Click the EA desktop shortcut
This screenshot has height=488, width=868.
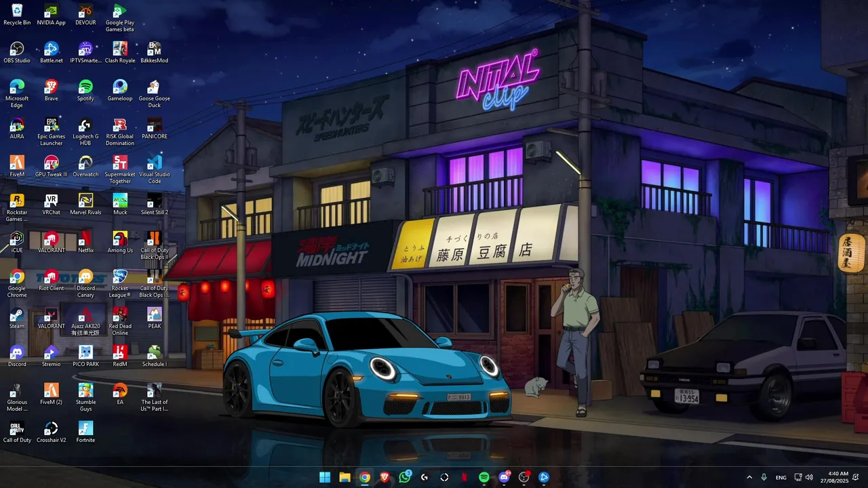click(120, 394)
